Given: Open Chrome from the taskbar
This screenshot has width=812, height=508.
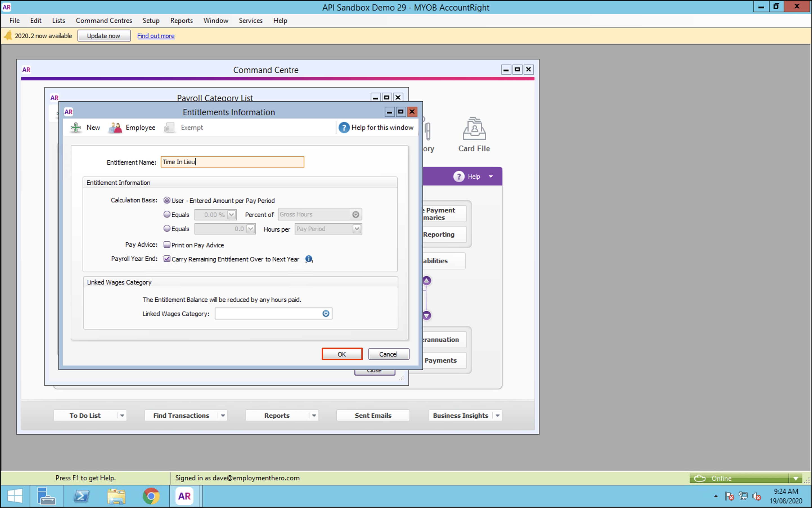Looking at the screenshot, I should point(151,496).
